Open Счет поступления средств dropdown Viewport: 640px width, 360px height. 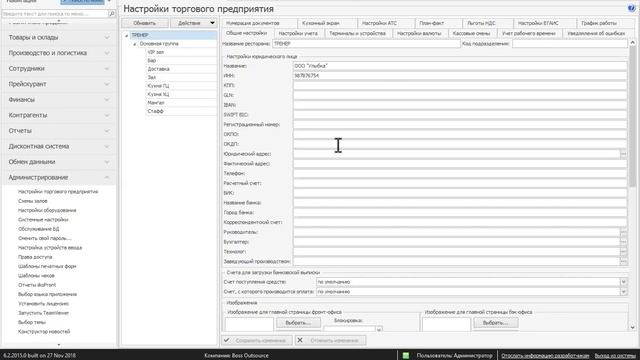point(623,282)
